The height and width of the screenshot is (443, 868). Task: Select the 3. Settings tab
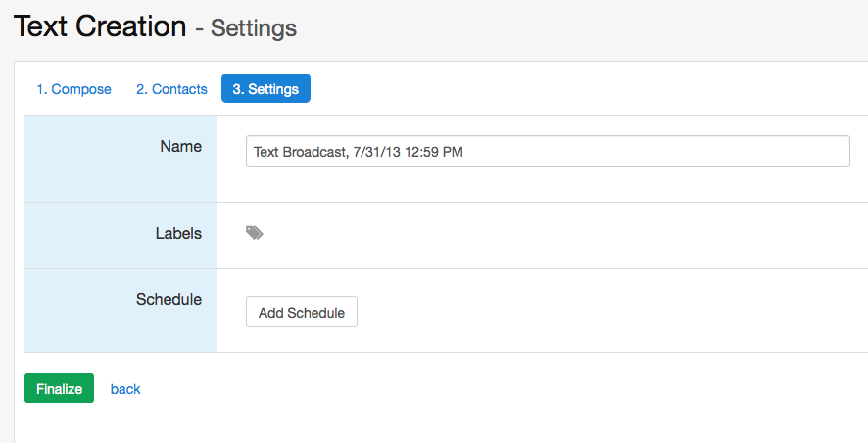(x=265, y=89)
